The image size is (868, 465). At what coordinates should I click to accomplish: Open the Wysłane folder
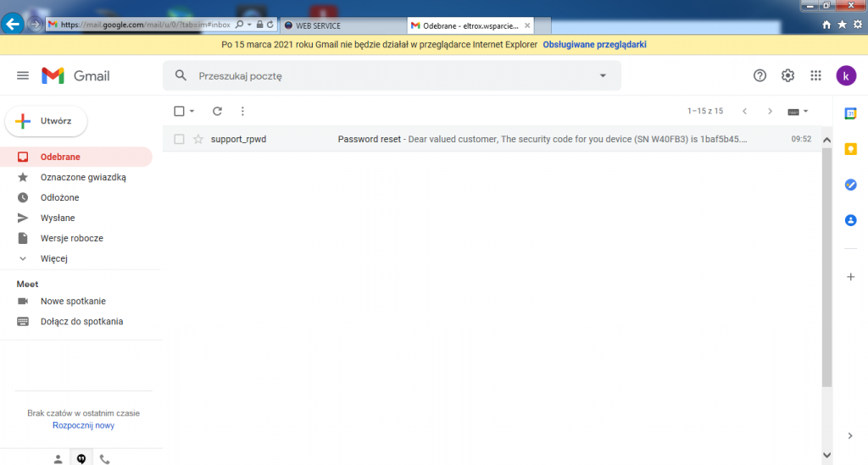pos(58,218)
